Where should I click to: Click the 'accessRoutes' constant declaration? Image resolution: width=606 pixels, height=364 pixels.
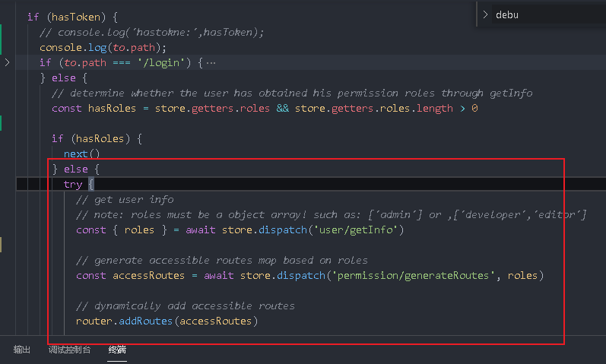point(149,276)
